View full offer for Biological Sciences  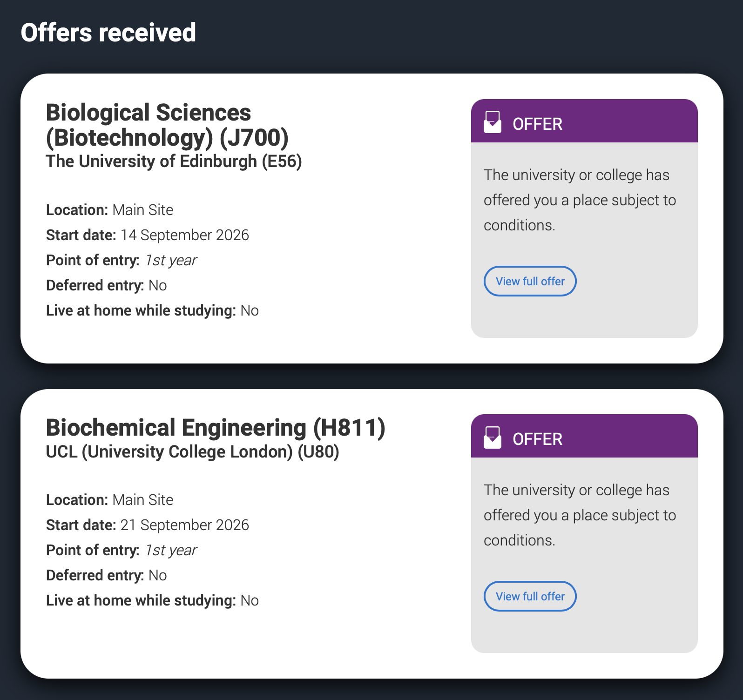click(530, 281)
